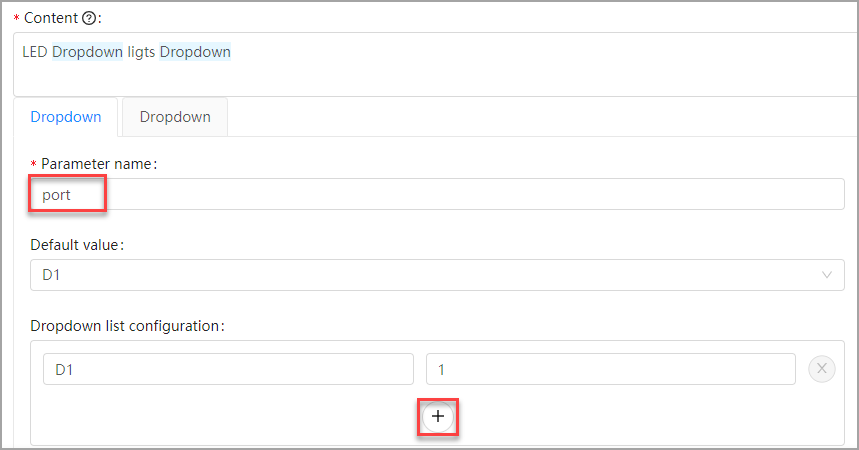Select the Dropdown placeholder after ligts
The height and width of the screenshot is (450, 859).
click(x=195, y=52)
